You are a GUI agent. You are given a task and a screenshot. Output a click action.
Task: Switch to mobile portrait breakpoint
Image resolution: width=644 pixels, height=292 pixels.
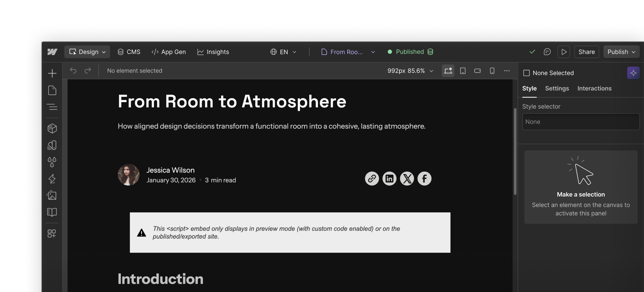click(492, 71)
